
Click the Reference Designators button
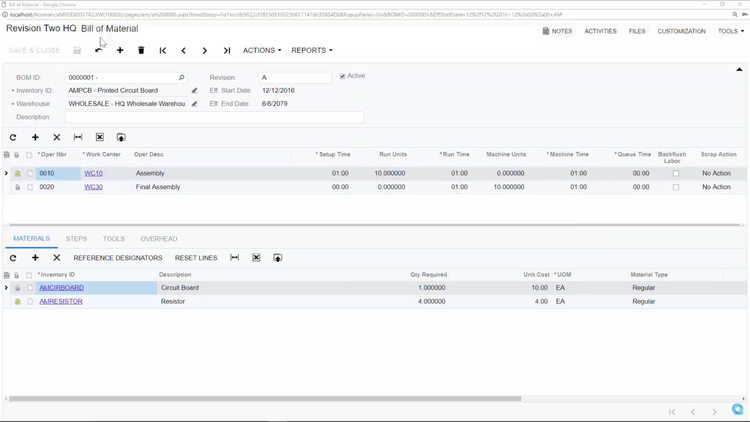[118, 258]
